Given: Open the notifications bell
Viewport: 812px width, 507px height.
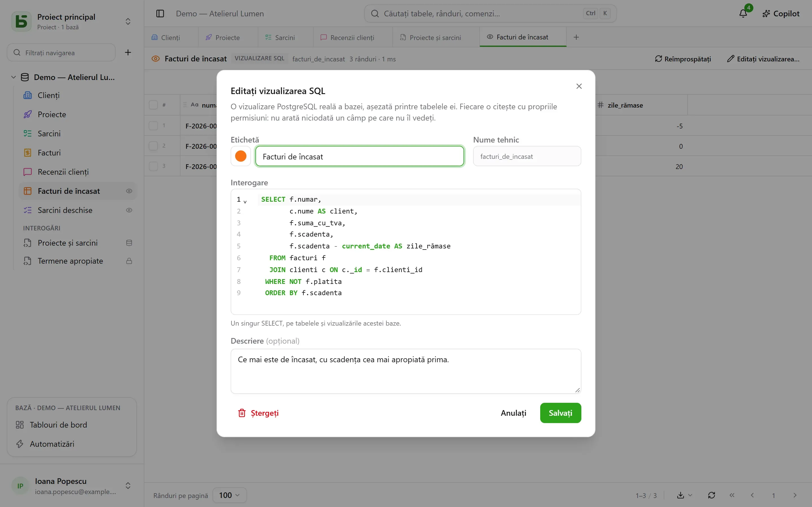Looking at the screenshot, I should point(743,14).
